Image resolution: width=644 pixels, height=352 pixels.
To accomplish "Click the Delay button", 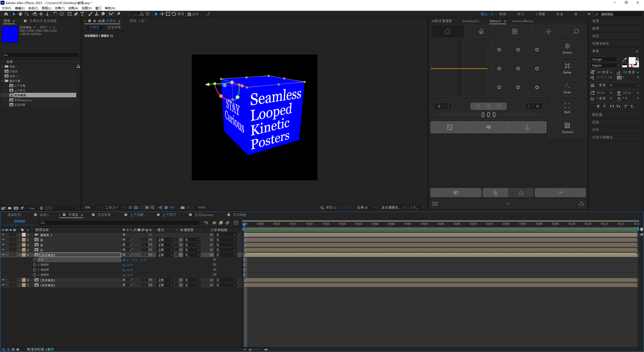I will pos(567,68).
